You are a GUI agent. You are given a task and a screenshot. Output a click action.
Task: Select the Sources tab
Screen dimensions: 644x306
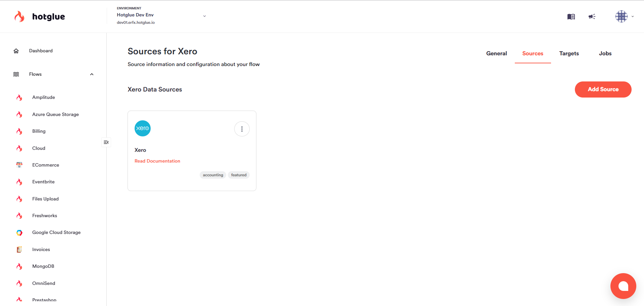(x=533, y=54)
